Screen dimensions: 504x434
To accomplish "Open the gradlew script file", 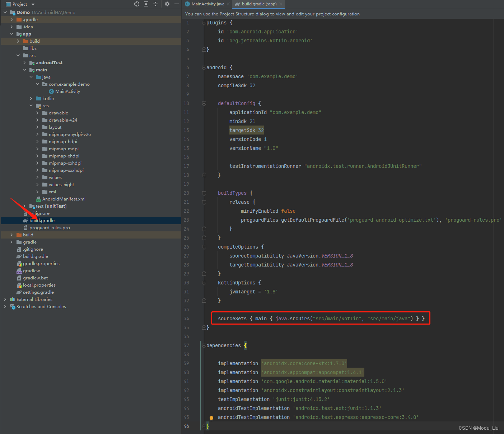I will pyautogui.click(x=32, y=271).
